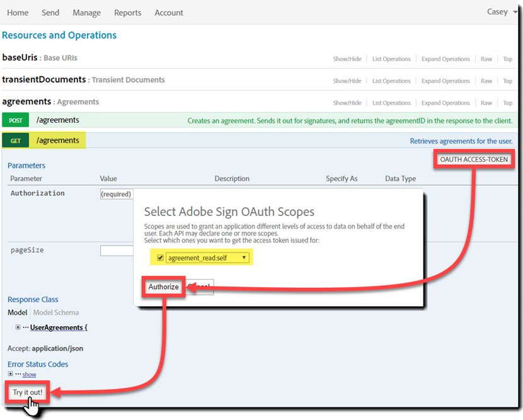The image size is (523, 420).
Task: Click List Operations for baseUris
Action: 391,59
